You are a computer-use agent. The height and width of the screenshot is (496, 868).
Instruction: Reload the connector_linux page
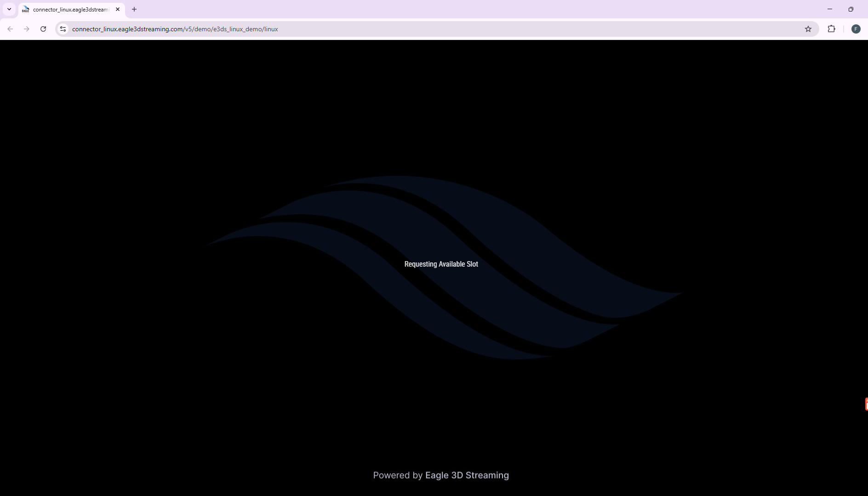tap(43, 29)
